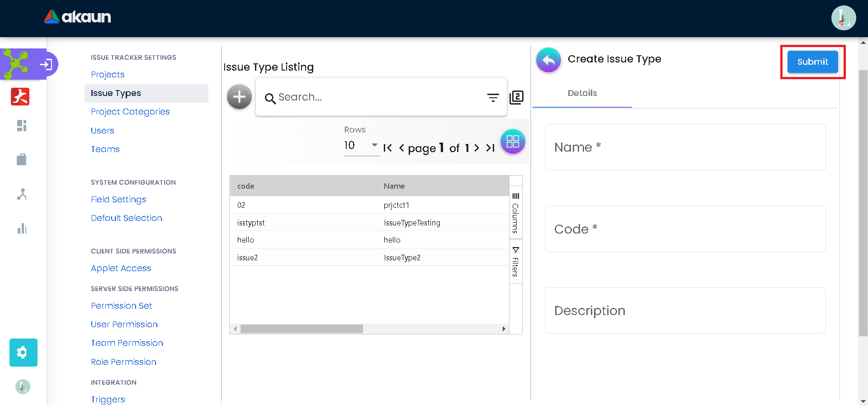Click the table's horizontal scrollbar thumb

(x=302, y=329)
